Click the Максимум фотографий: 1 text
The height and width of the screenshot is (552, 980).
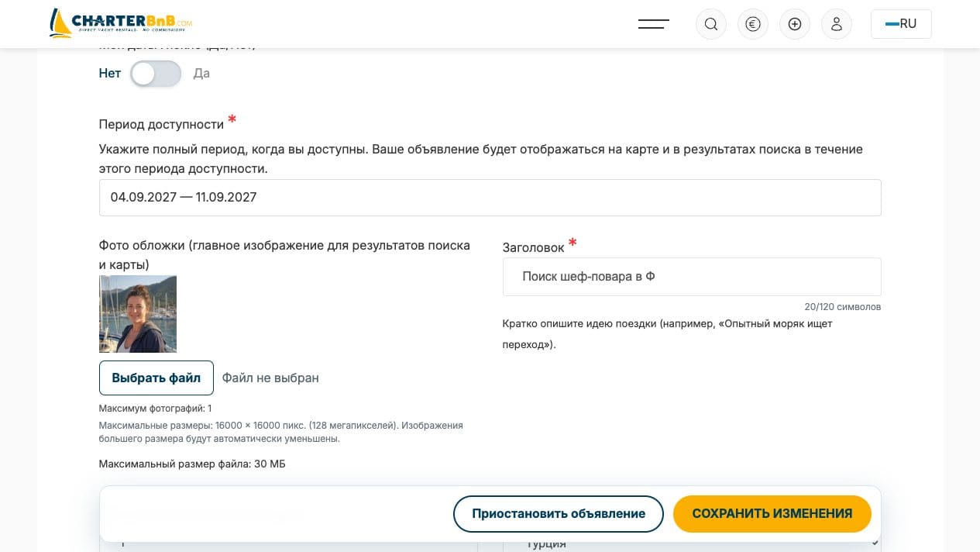155,409
